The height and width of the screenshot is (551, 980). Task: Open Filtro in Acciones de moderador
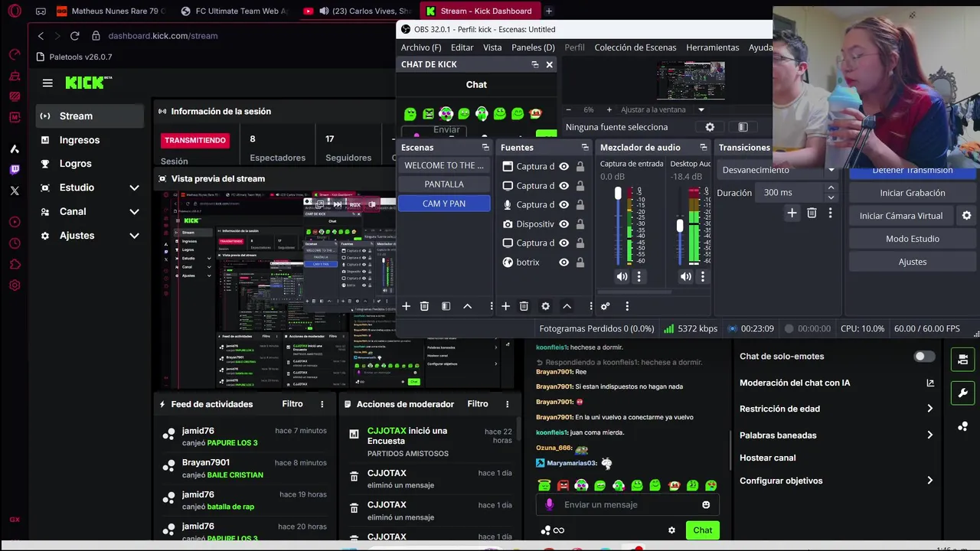[478, 404]
